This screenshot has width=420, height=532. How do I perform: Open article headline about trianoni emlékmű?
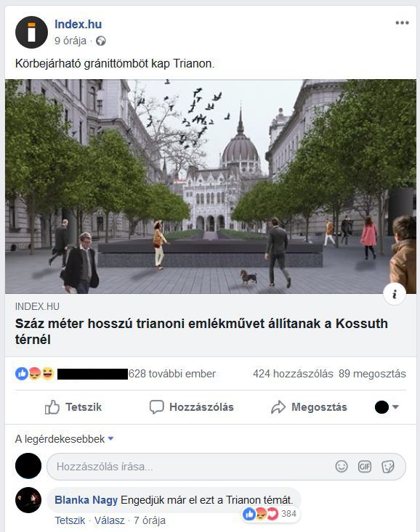click(x=201, y=331)
